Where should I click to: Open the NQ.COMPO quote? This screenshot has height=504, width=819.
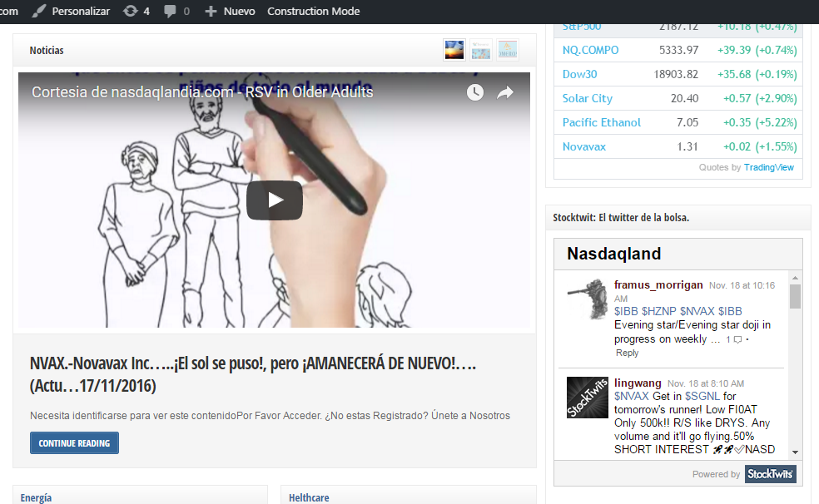pos(590,50)
